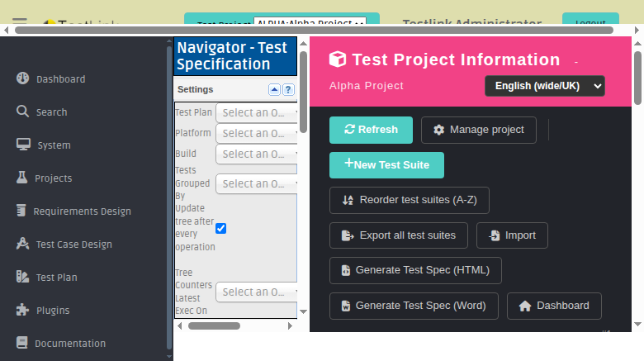The image size is (644, 361).
Task: Click the sort icon on Reorder test suites
Action: coord(348,200)
